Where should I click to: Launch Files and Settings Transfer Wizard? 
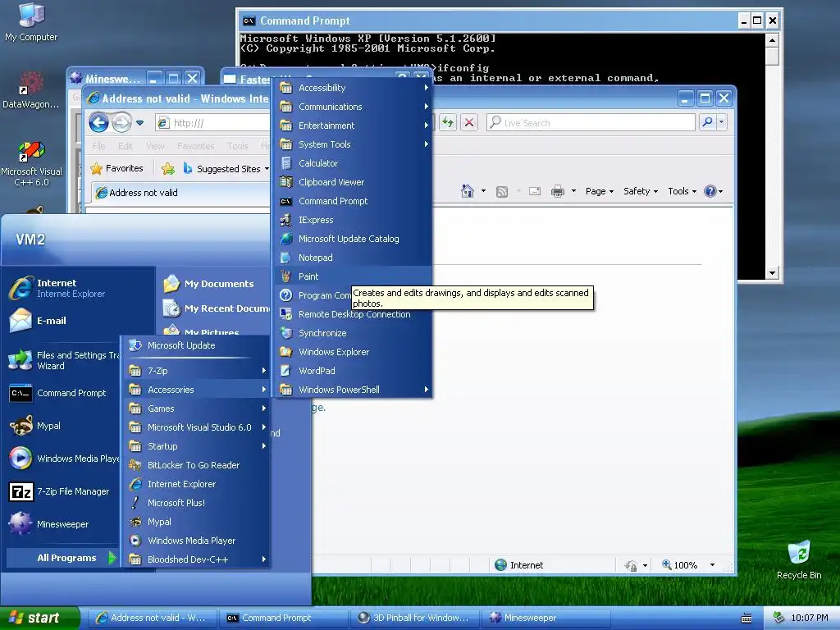pyautogui.click(x=63, y=361)
